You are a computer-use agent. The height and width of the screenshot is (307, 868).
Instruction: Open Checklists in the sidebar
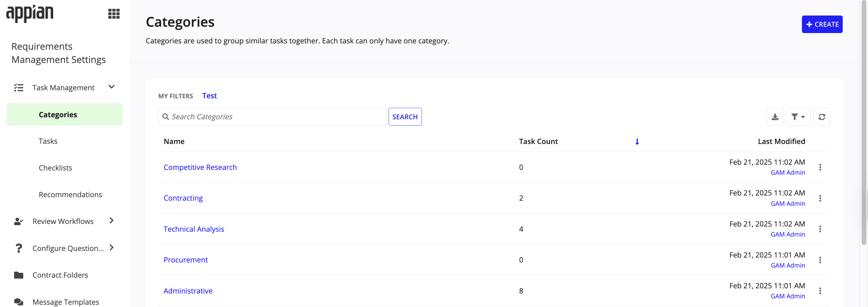[55, 168]
